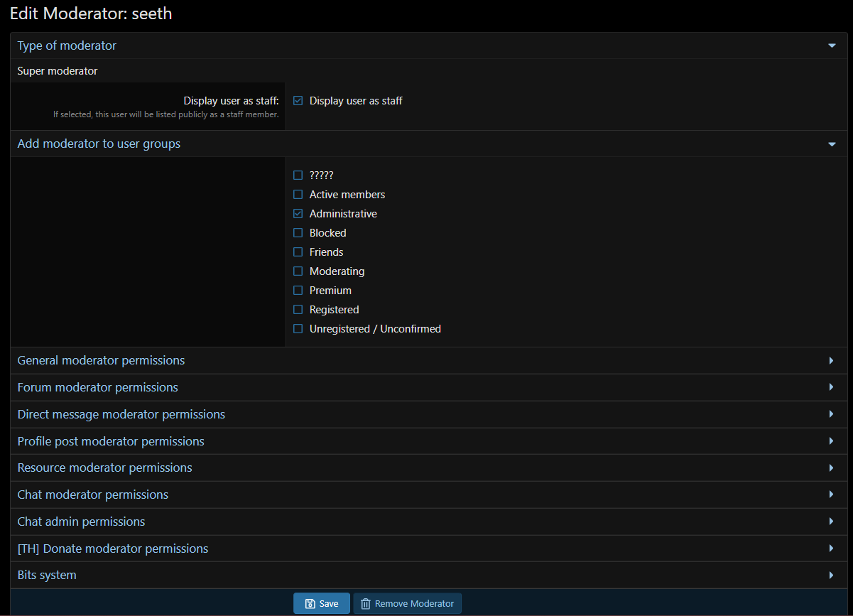Collapse Type of moderator using down arrow
The height and width of the screenshot is (616, 853).
pos(832,46)
